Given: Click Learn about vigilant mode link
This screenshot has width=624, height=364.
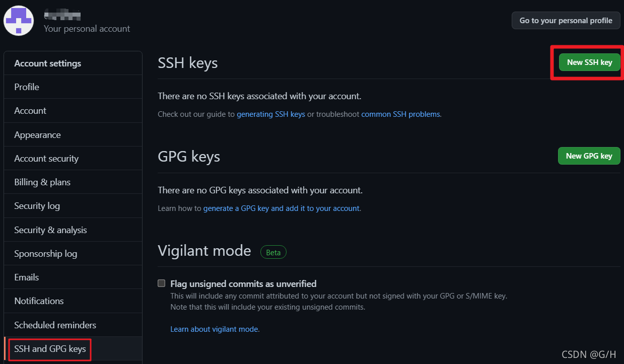Looking at the screenshot, I should pos(215,329).
